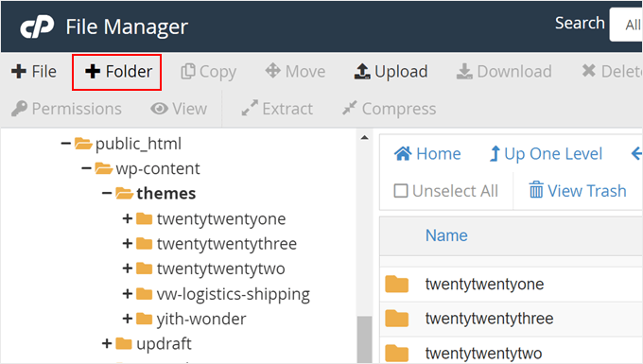
Task: Click the View eye button
Action: pos(179,109)
